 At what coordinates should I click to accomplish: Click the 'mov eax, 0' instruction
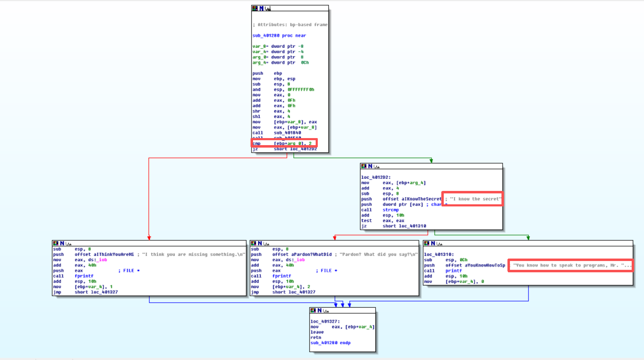[271, 95]
